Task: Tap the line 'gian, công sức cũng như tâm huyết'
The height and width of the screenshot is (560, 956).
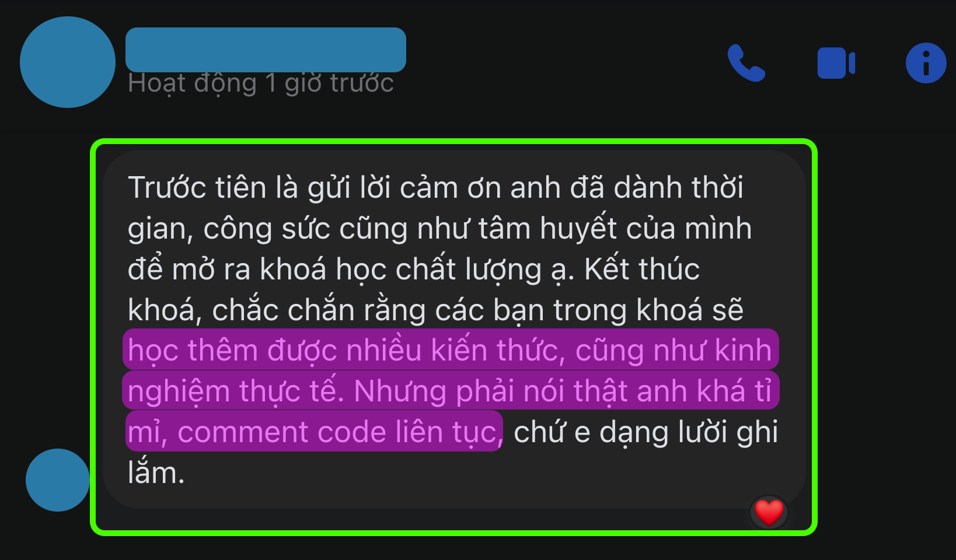Action: 372,229
